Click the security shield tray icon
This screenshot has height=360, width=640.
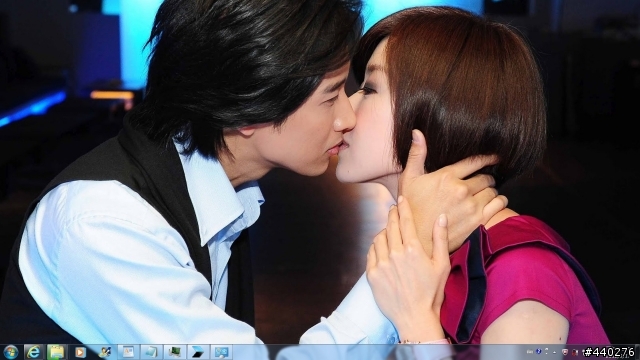pos(565,352)
